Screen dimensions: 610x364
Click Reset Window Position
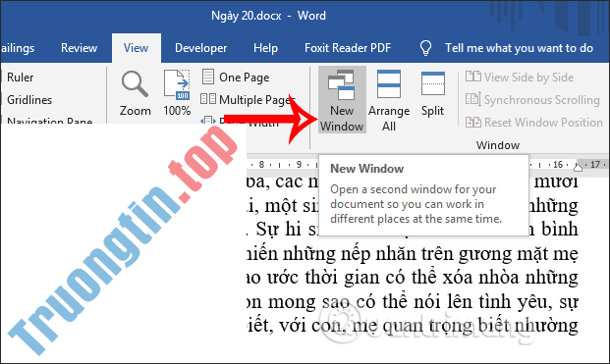pos(533,123)
